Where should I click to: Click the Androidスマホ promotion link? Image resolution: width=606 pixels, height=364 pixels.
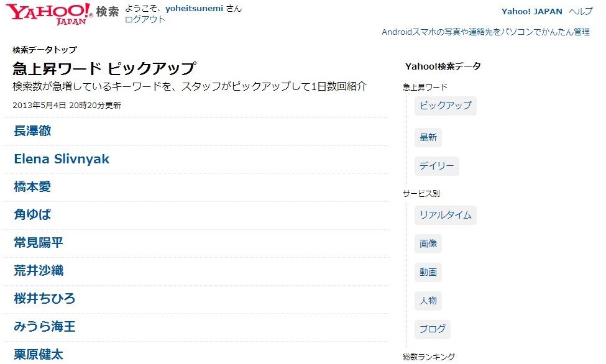pos(485,32)
